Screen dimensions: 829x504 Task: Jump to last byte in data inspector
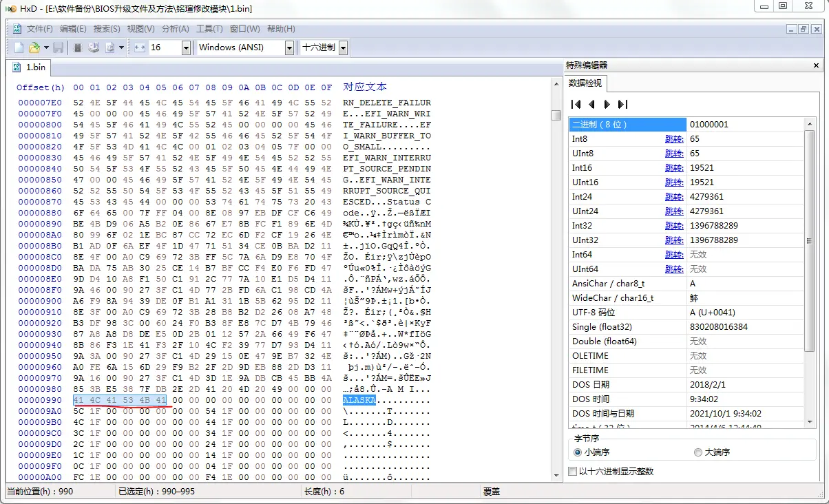coord(622,104)
